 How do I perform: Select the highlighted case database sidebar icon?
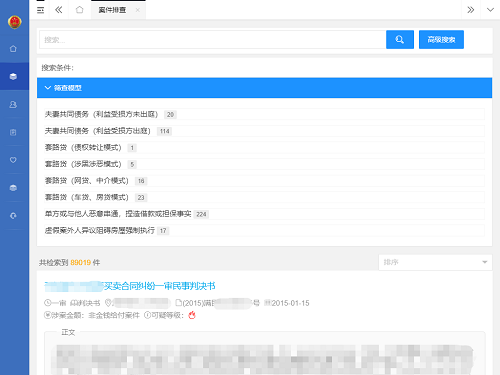tap(13, 76)
